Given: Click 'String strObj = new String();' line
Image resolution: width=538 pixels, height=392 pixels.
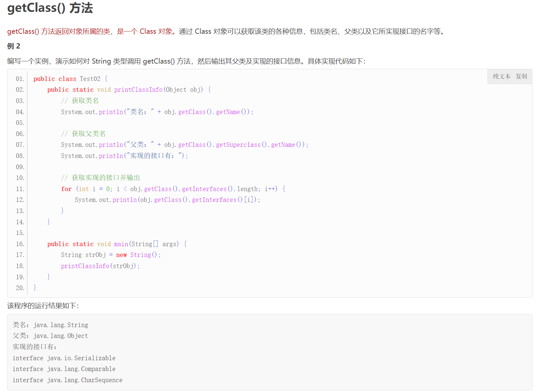Looking at the screenshot, I should 111,255.
